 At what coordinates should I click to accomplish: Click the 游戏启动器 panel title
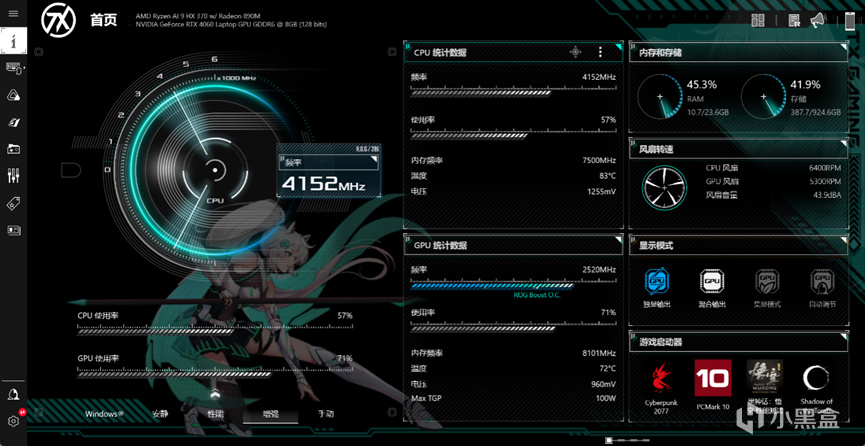[660, 342]
